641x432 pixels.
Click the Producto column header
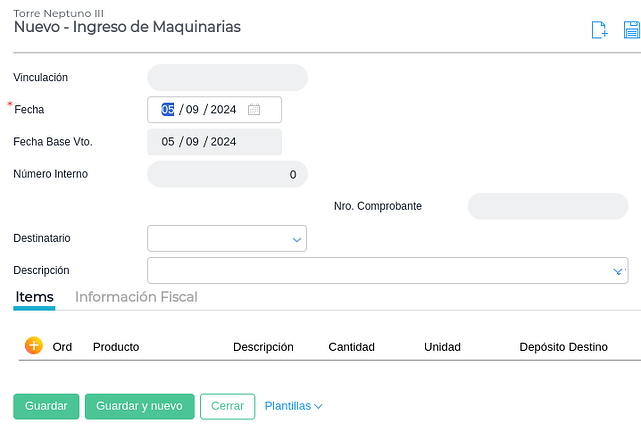coord(116,347)
